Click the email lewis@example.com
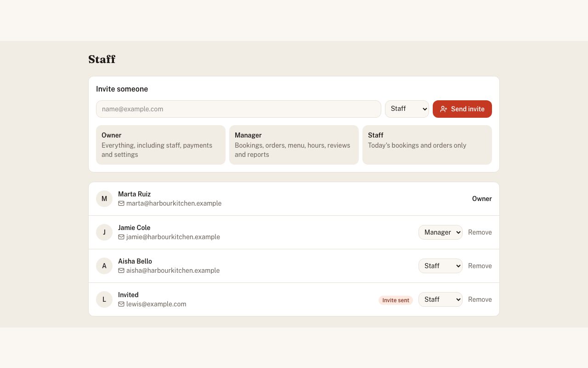This screenshot has width=588, height=368. [x=156, y=304]
